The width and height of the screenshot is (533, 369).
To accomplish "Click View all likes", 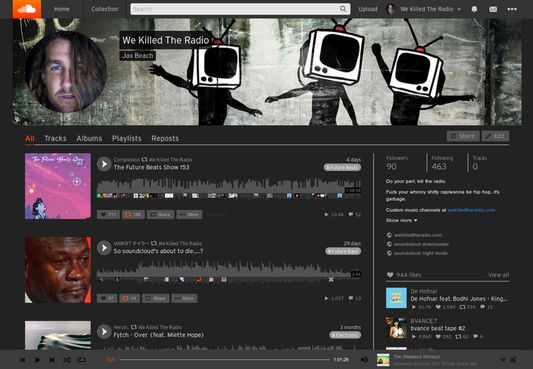I will point(498,275).
